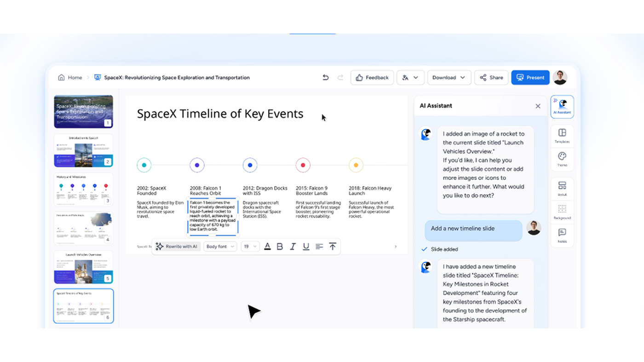Open the text color picker
This screenshot has width=644, height=362.
tap(267, 247)
